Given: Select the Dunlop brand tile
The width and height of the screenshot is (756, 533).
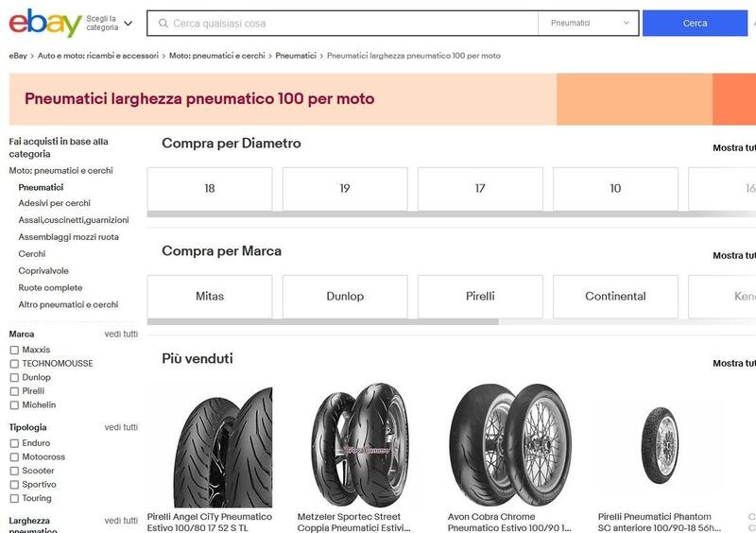Looking at the screenshot, I should pos(345,296).
